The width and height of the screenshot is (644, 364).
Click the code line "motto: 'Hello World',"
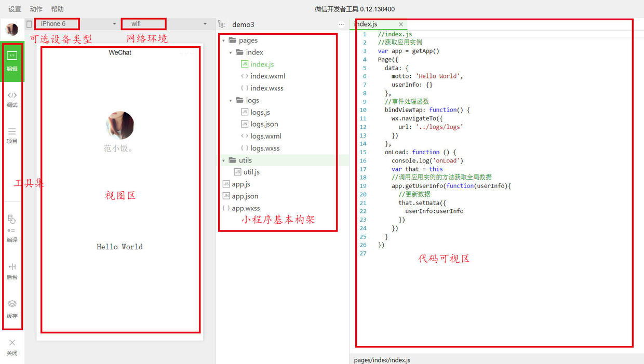[427, 76]
